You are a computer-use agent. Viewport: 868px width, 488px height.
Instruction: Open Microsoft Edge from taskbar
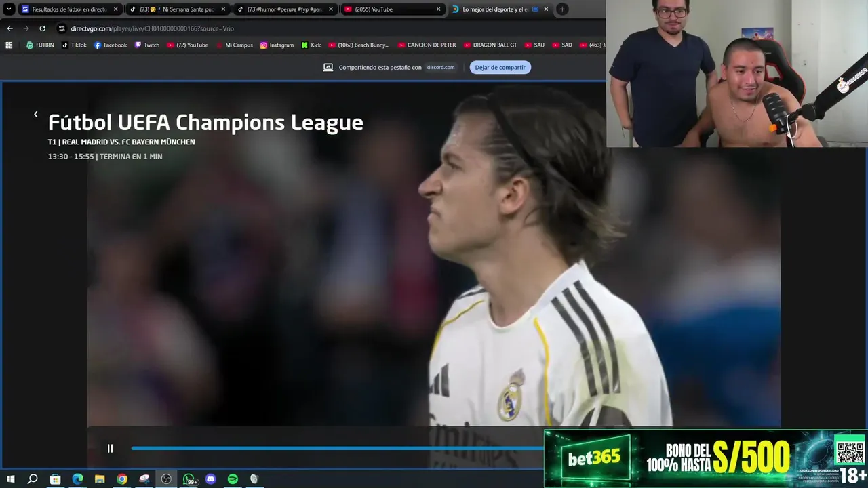click(x=77, y=479)
